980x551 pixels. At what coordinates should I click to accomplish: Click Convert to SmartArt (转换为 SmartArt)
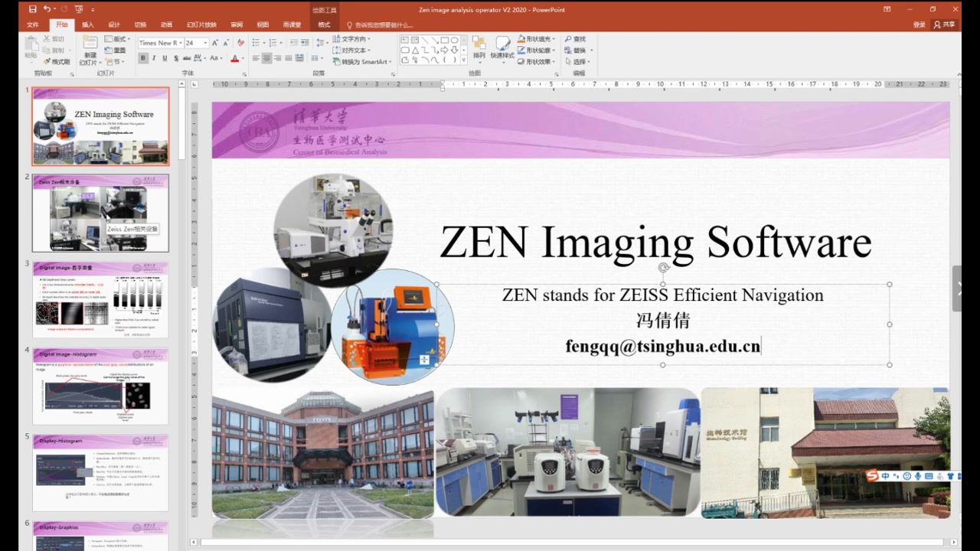tap(364, 62)
